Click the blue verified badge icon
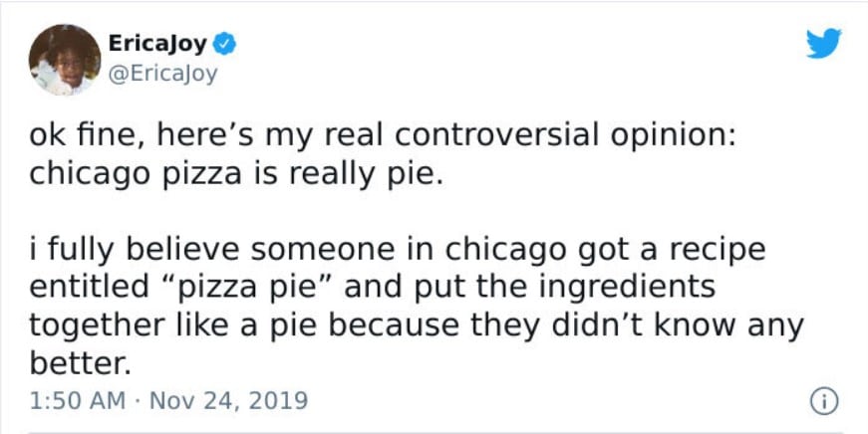868x434 pixels. (x=225, y=44)
